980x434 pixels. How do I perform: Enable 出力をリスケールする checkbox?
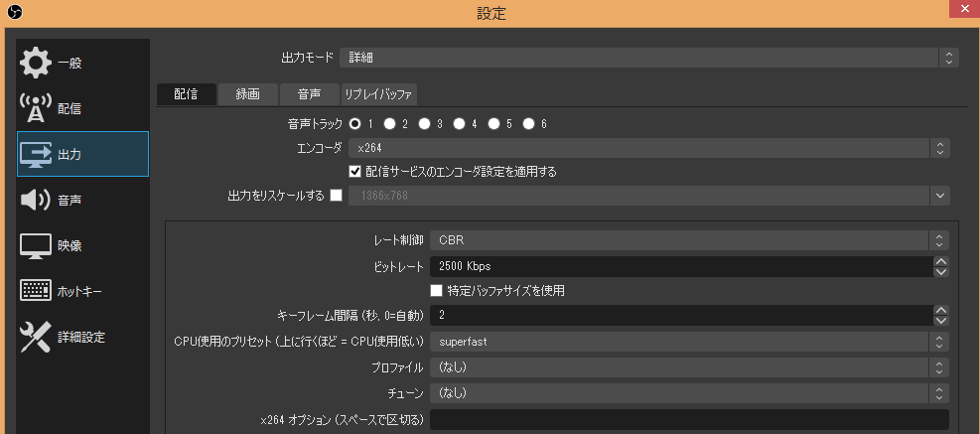[337, 196]
